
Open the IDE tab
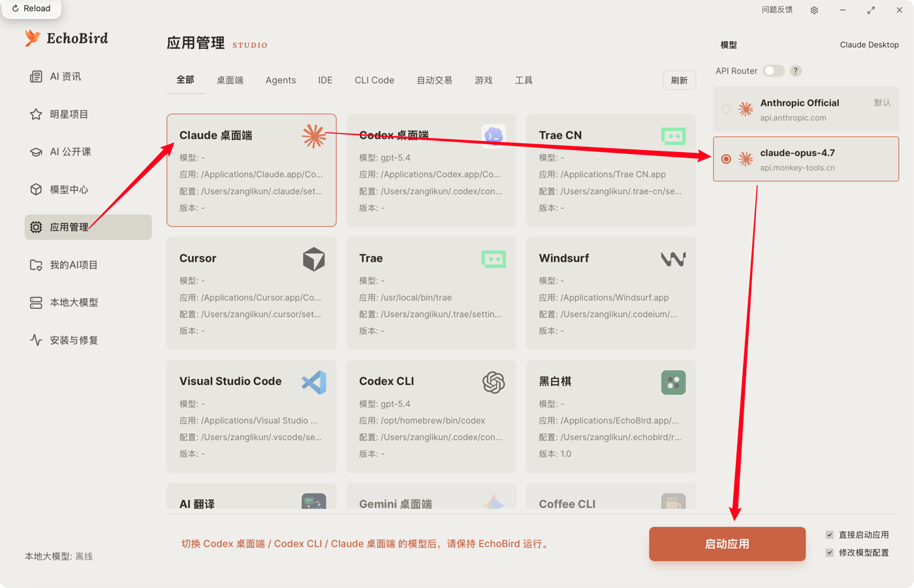[x=325, y=80]
